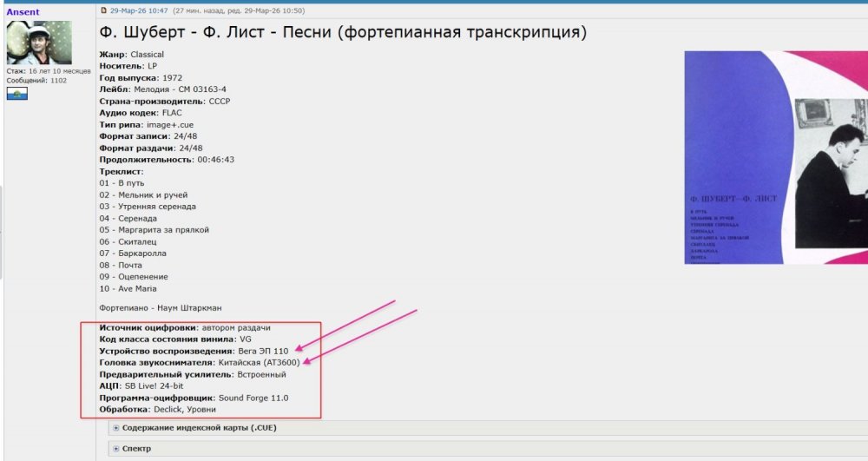Screen dimensions: 868x461
Task: Click the post title about Шуберт and Лист
Action: [343, 34]
